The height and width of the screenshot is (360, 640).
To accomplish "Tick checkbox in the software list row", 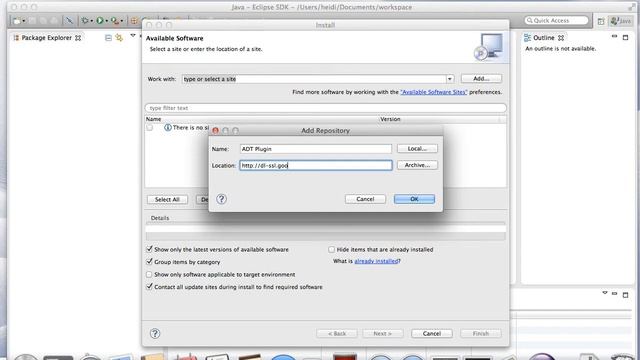I will (x=150, y=128).
